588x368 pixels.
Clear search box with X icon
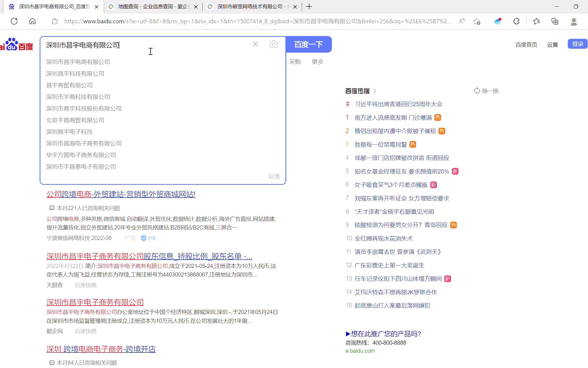click(x=255, y=44)
